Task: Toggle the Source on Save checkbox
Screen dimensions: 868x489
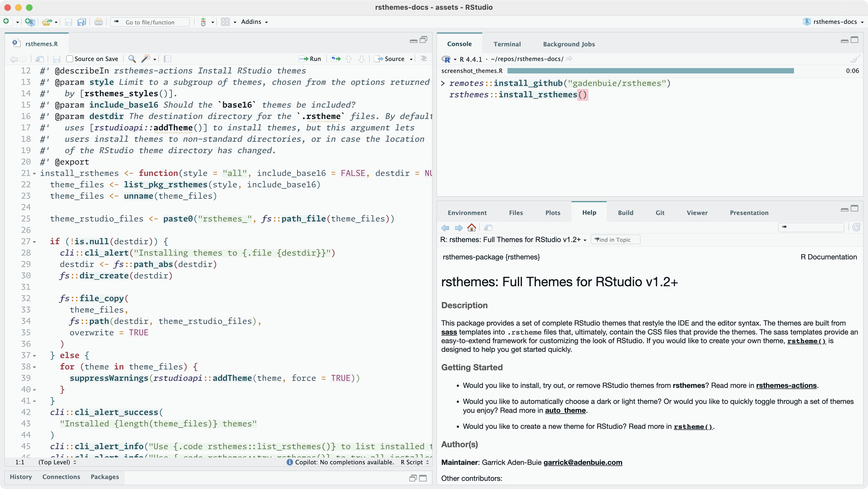Action: tap(70, 59)
